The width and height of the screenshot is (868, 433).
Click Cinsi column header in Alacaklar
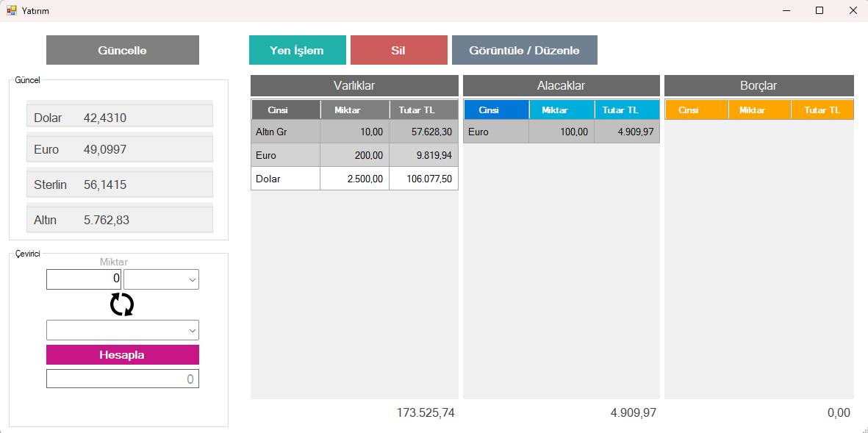click(495, 110)
